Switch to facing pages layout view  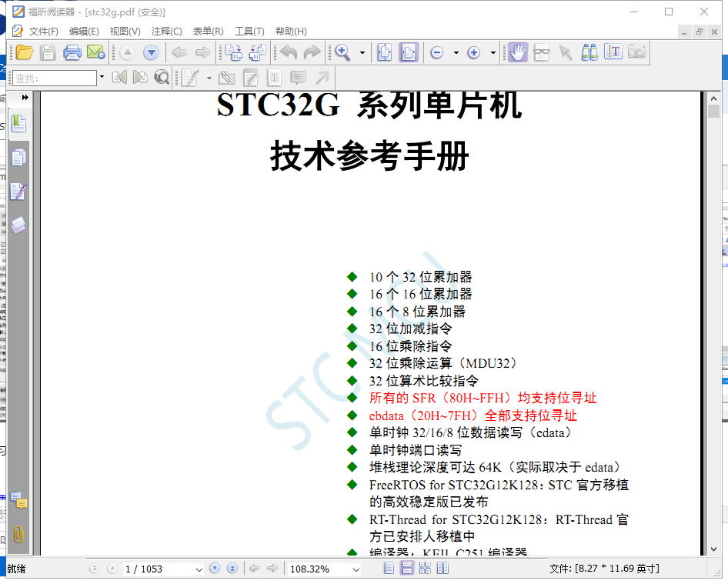442,568
